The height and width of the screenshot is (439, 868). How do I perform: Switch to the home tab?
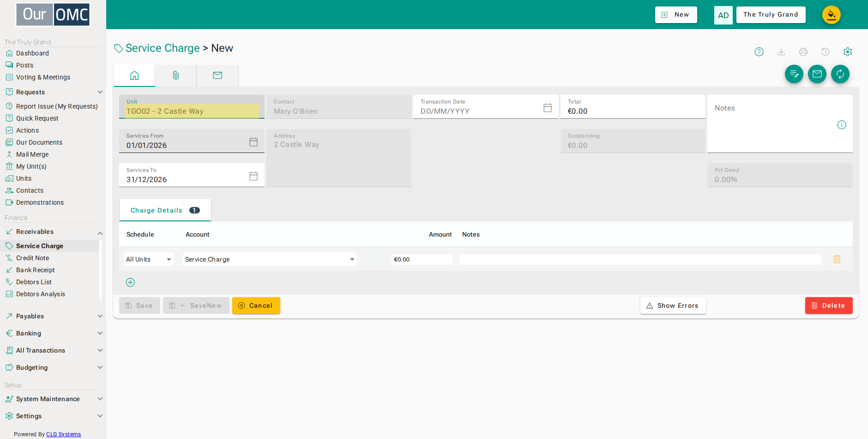coord(134,75)
